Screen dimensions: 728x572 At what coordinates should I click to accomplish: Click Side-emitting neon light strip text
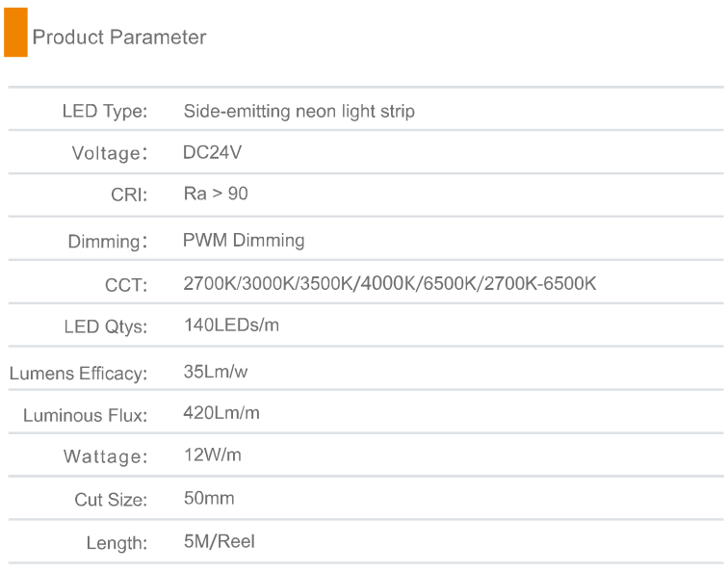[x=299, y=112]
